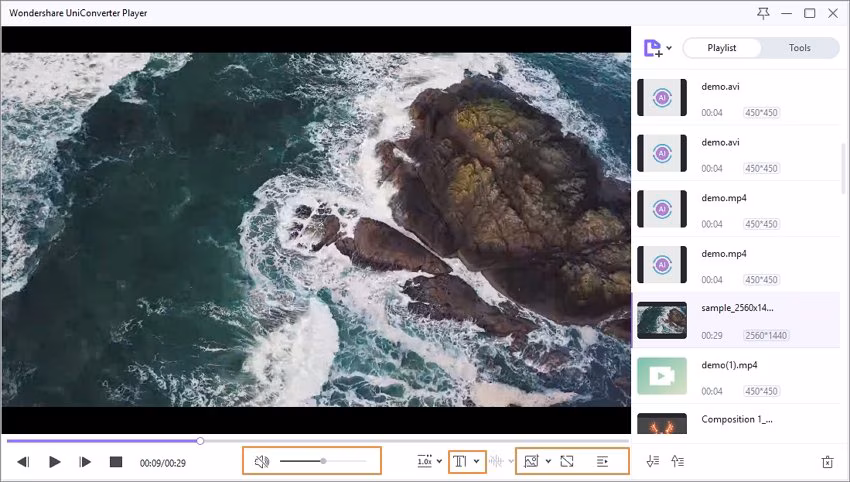Delete playlist item with trash icon
This screenshot has height=482, width=850.
pyautogui.click(x=827, y=462)
